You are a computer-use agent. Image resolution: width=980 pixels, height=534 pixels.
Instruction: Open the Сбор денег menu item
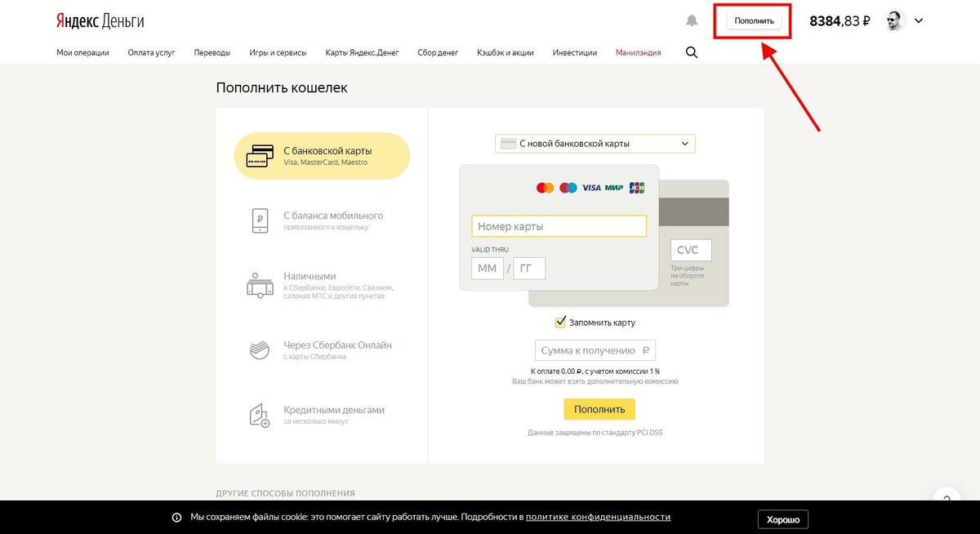pos(437,52)
